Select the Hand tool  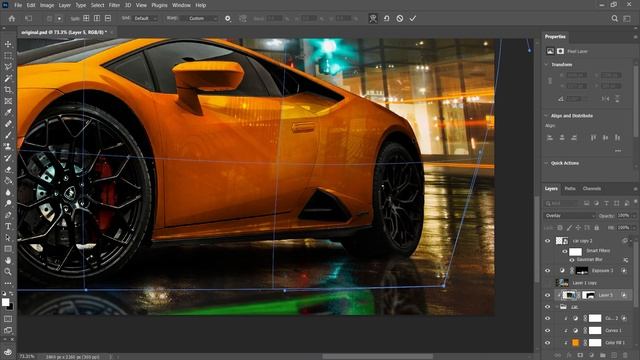pos(8,260)
